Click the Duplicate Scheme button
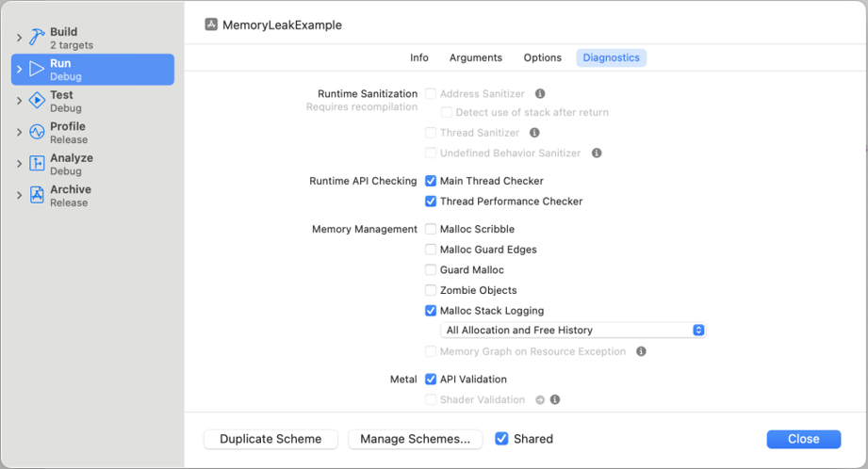The image size is (868, 469). [270, 439]
